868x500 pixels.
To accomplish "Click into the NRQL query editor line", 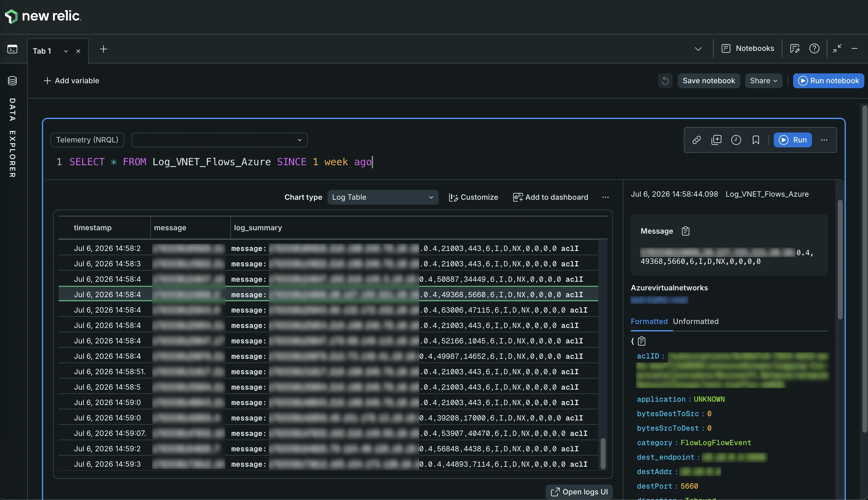I will [221, 162].
